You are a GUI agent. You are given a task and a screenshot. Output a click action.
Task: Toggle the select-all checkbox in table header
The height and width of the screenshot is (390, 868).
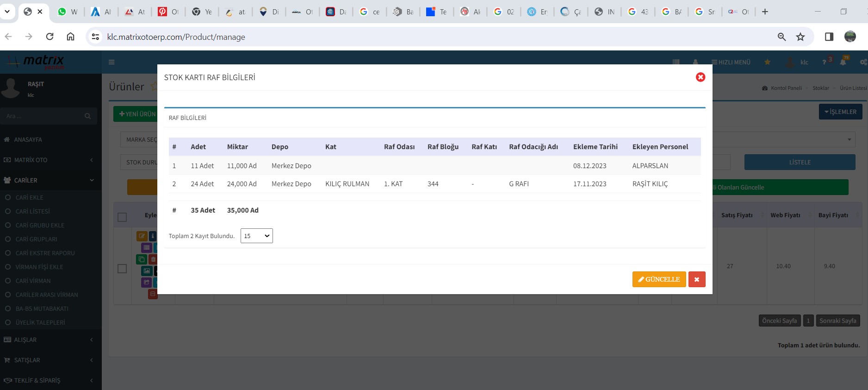pyautogui.click(x=122, y=217)
